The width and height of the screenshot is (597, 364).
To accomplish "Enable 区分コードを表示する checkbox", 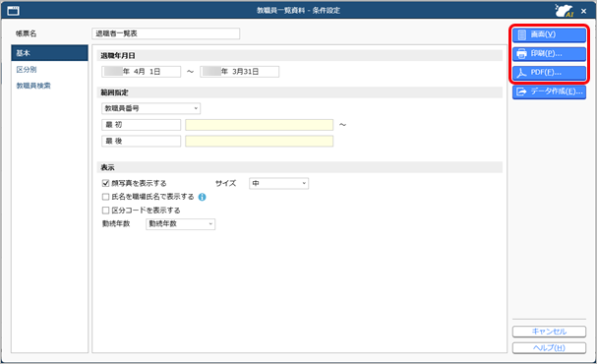I will (x=105, y=211).
